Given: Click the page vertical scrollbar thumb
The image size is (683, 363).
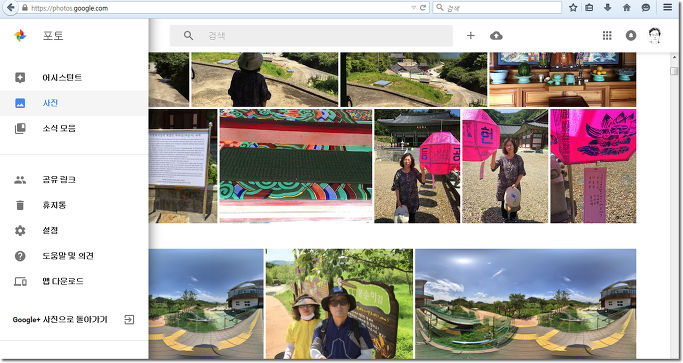Looking at the screenshot, I should tap(674, 71).
